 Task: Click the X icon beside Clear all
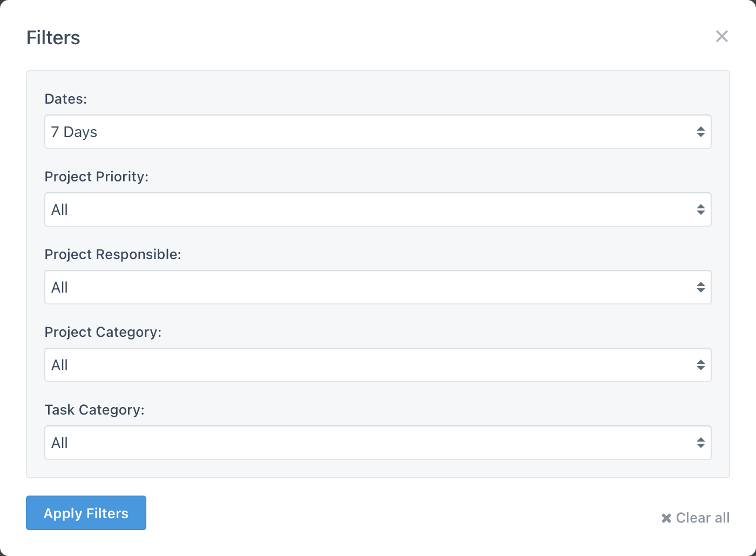[666, 518]
